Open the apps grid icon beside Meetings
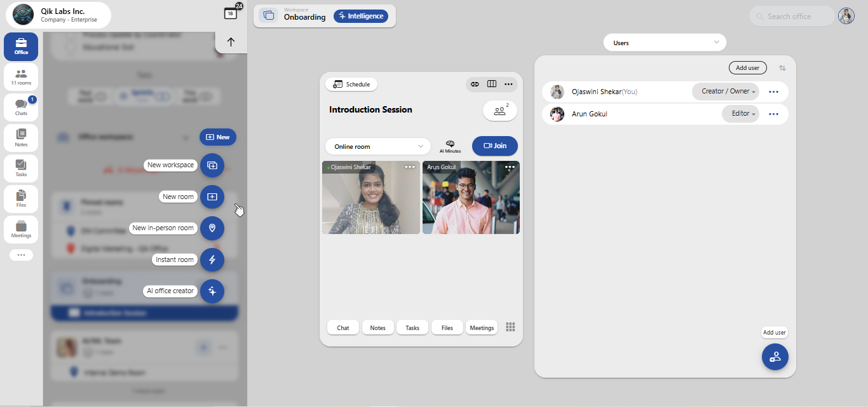This screenshot has height=407, width=868. tap(510, 327)
